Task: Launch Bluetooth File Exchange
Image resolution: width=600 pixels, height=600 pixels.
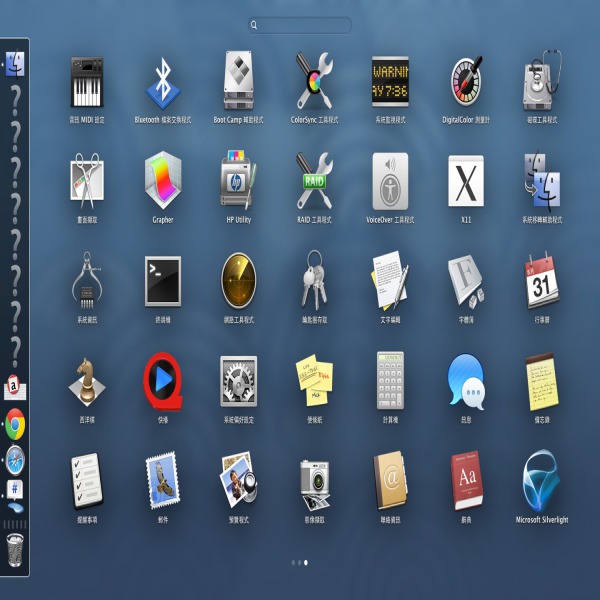Action: pos(163,83)
